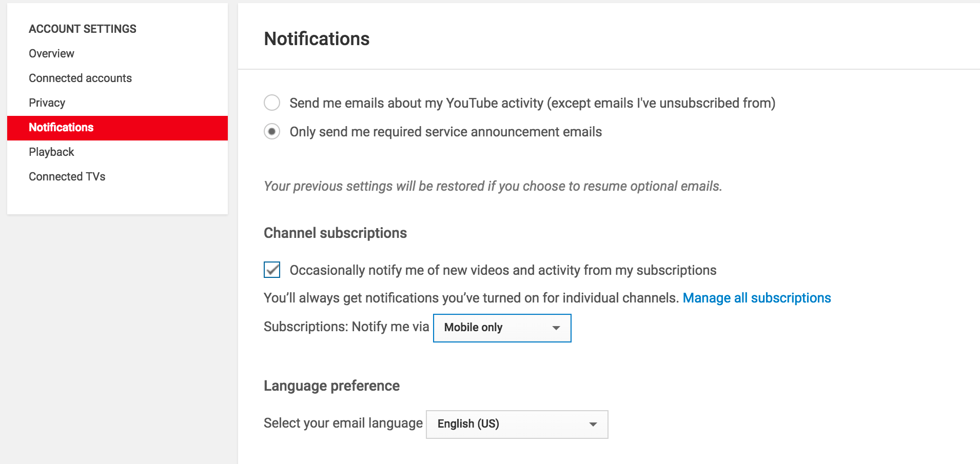Click the arrow on the English (US) dropdown
This screenshot has width=980, height=464.
pyautogui.click(x=593, y=424)
